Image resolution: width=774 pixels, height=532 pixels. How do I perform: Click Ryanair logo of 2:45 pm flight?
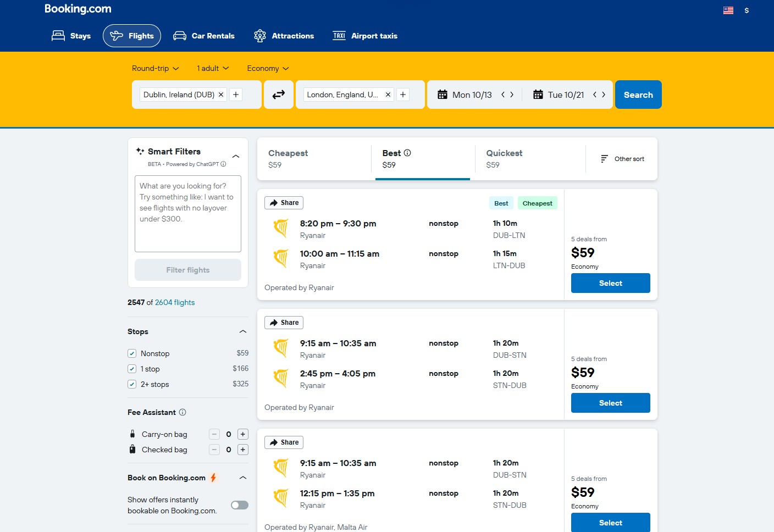pyautogui.click(x=281, y=378)
